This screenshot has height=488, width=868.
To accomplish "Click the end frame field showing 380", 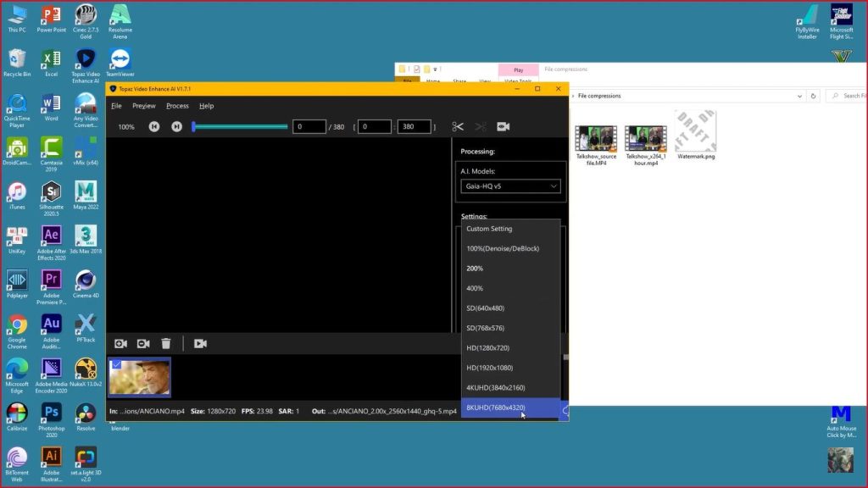I will (x=415, y=127).
